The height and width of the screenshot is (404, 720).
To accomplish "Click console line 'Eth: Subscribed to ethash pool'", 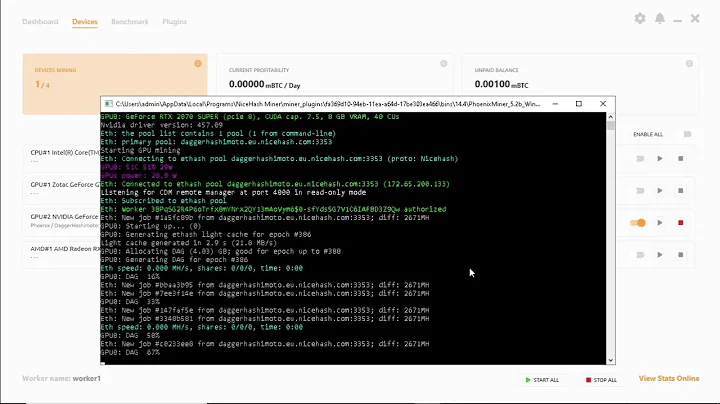I will (x=163, y=201).
